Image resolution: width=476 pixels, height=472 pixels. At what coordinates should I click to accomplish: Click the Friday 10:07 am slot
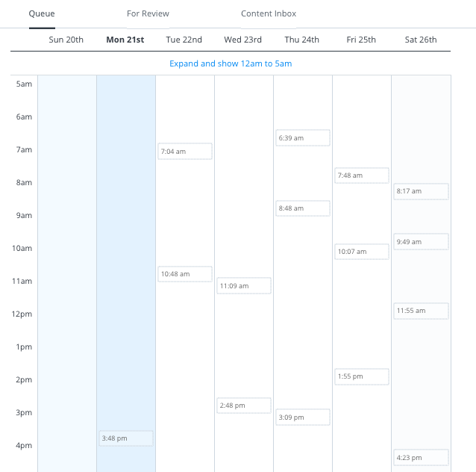(362, 252)
